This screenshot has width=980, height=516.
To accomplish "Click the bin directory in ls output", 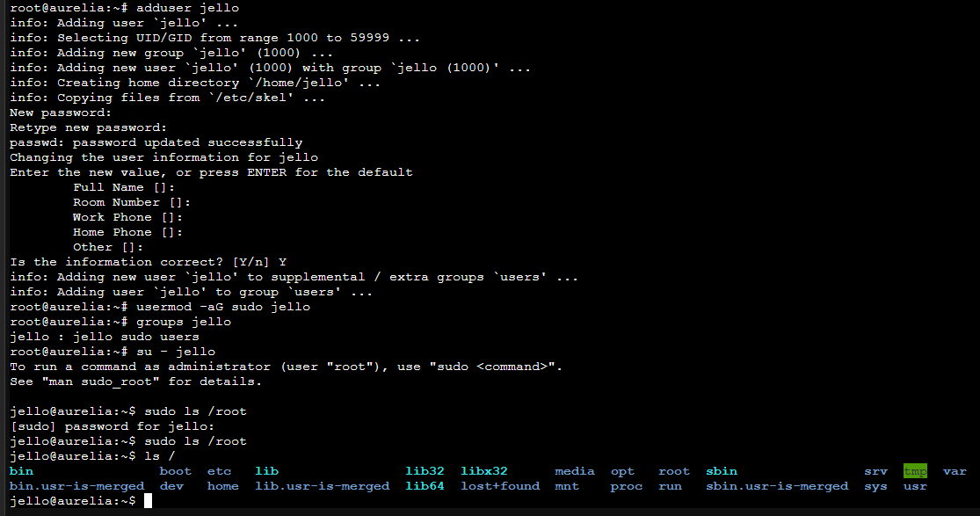I will click(21, 471).
